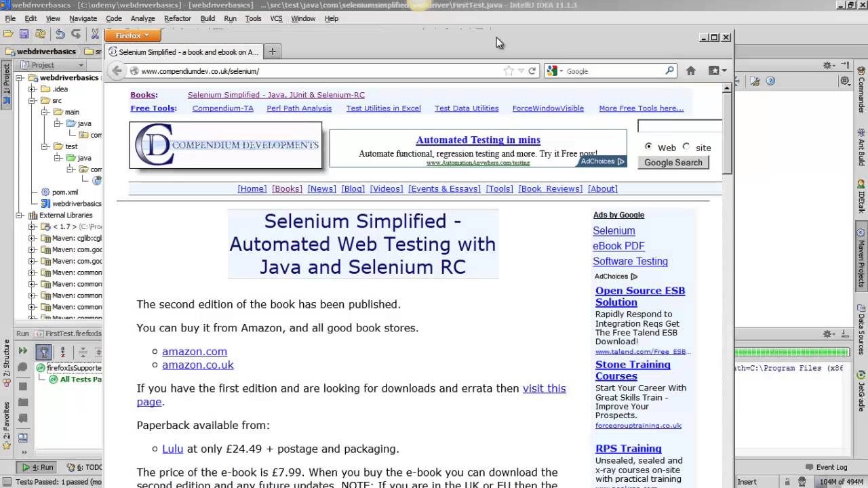Open the File menu

tap(10, 18)
